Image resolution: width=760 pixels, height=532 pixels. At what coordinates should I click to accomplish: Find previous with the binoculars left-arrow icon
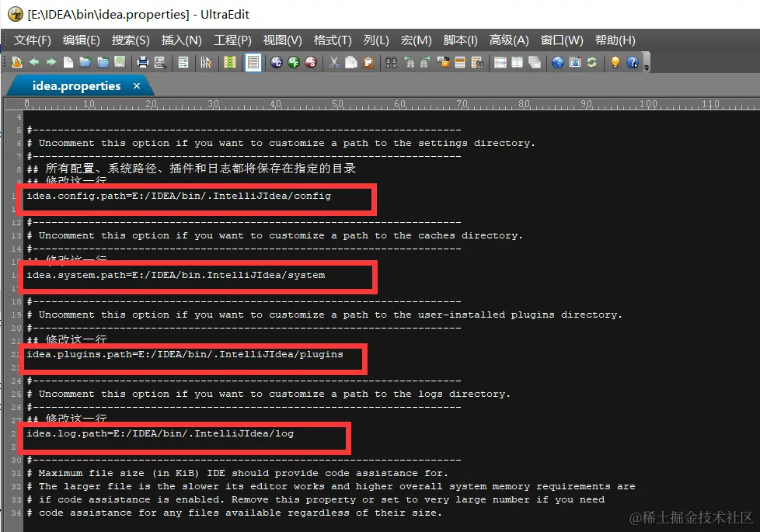(409, 62)
